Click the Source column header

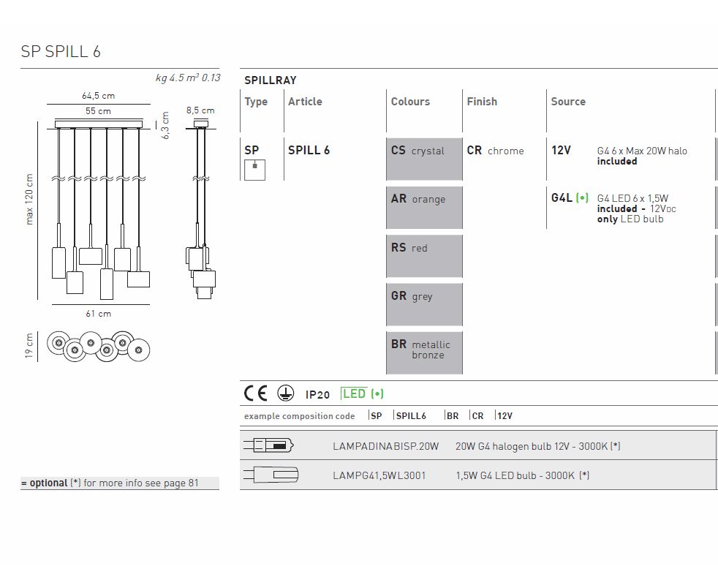[x=568, y=102]
